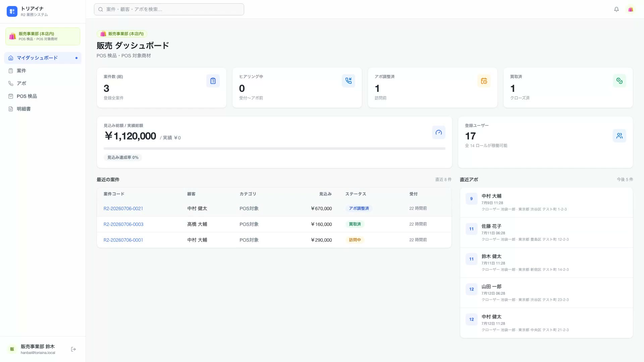Click the 買取済 status badge
Viewport: 644px width, 362px height.
click(355, 224)
